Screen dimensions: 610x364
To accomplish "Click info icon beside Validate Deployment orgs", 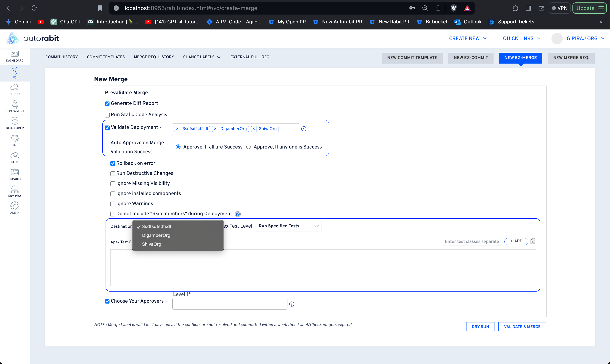I will 304,129.
